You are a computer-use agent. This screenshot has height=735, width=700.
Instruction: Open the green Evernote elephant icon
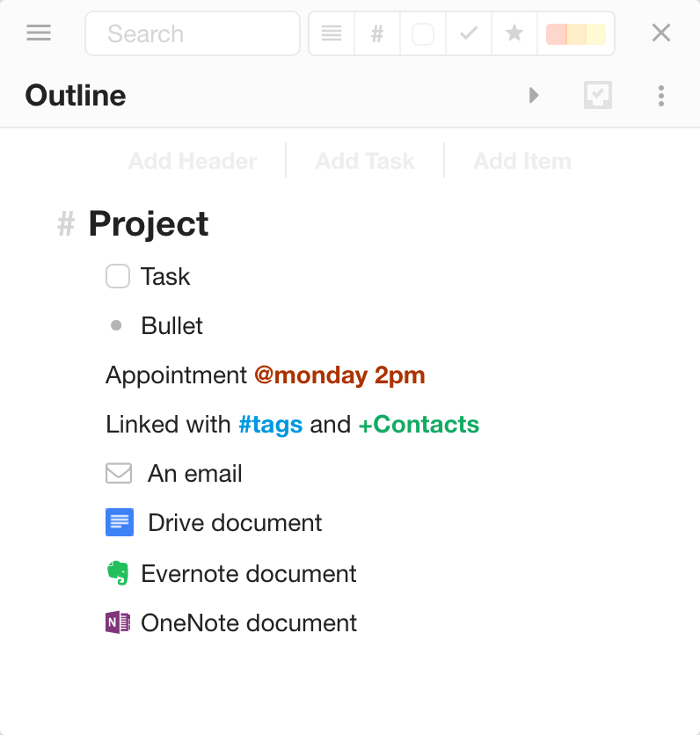click(118, 573)
